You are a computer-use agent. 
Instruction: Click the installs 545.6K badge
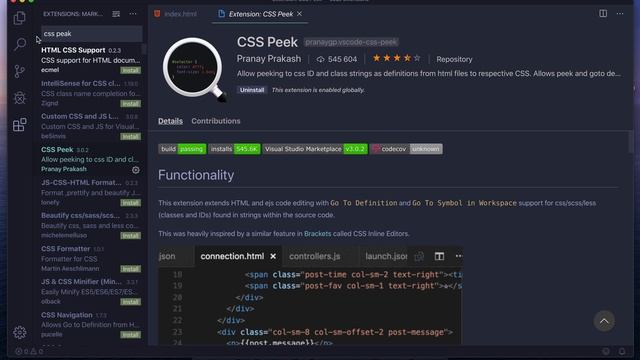click(234, 149)
